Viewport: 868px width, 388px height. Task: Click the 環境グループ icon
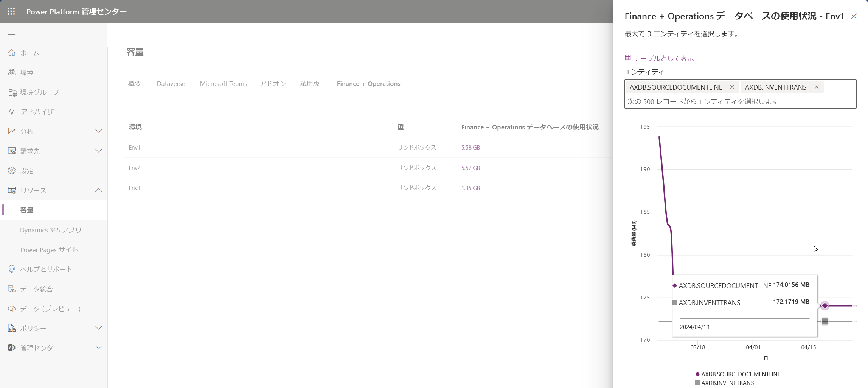(12, 92)
